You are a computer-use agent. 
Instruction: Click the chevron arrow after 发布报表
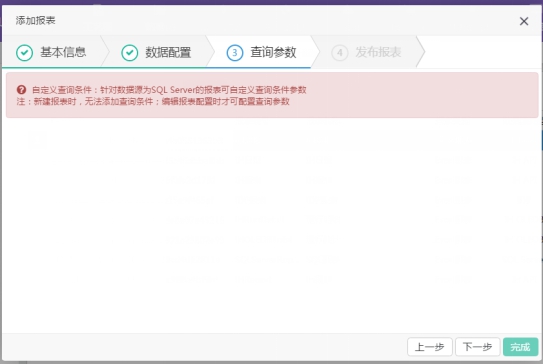point(420,52)
